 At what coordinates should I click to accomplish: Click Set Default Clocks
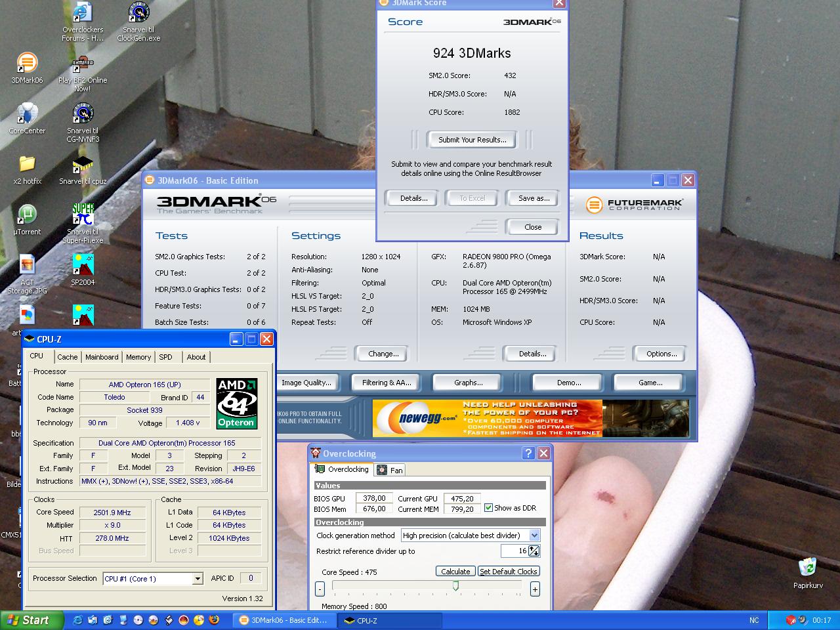509,572
